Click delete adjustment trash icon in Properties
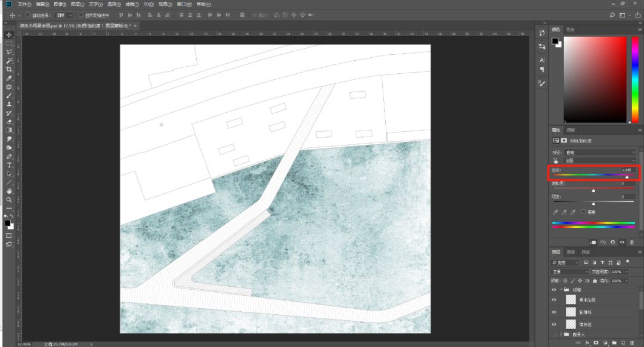This screenshot has height=347, width=644. click(632, 242)
